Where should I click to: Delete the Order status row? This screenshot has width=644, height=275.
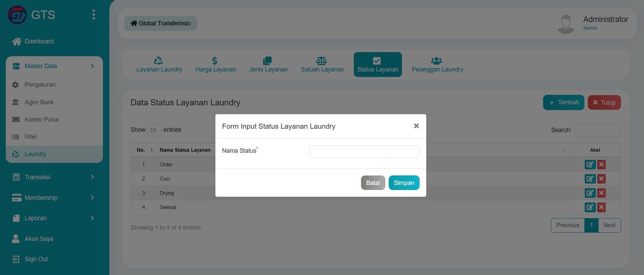[x=601, y=165]
